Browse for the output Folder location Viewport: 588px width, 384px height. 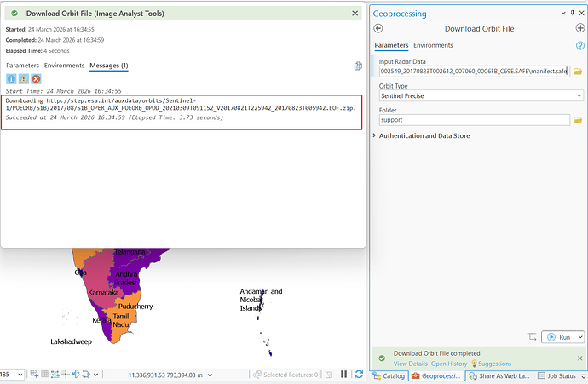[x=578, y=120]
